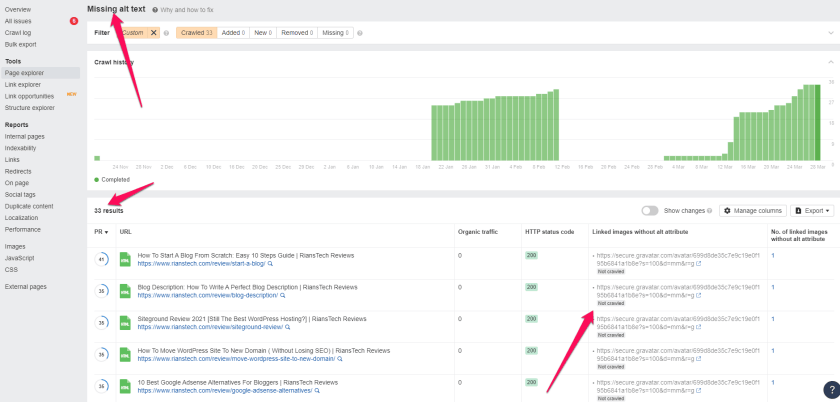Open start-a-blog URL link

[x=201, y=264]
